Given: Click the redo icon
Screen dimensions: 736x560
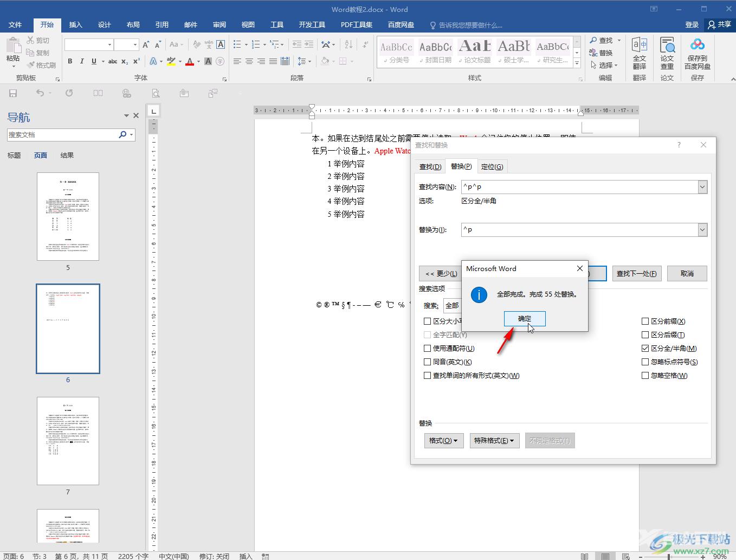Looking at the screenshot, I should [x=69, y=93].
